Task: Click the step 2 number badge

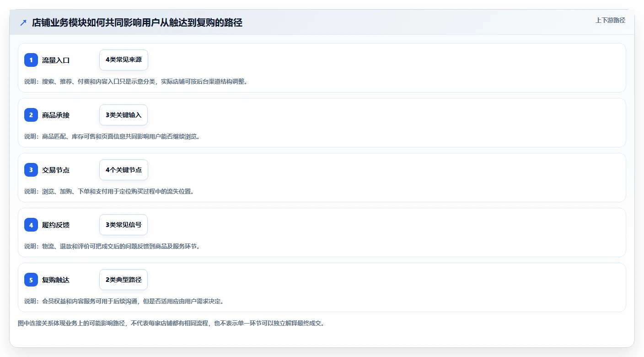Action: (31, 115)
